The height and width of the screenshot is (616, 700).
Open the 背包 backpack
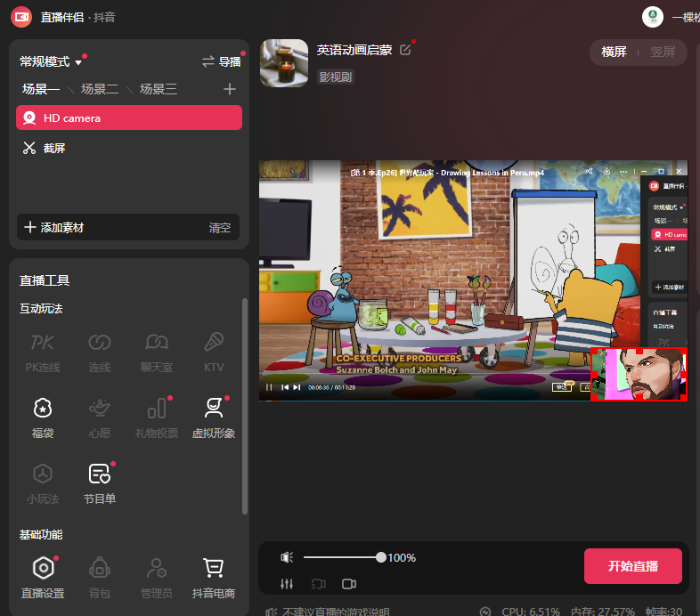point(100,578)
